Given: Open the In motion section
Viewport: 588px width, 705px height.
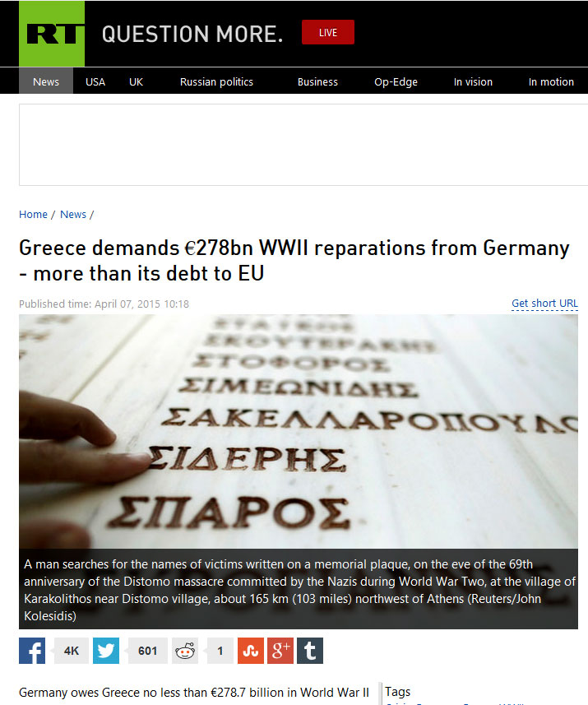Looking at the screenshot, I should click(551, 81).
